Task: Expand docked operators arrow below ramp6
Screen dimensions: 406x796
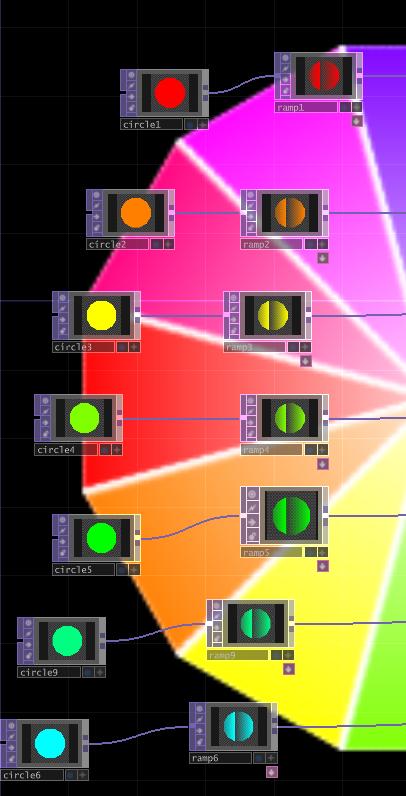Action: pyautogui.click(x=272, y=772)
